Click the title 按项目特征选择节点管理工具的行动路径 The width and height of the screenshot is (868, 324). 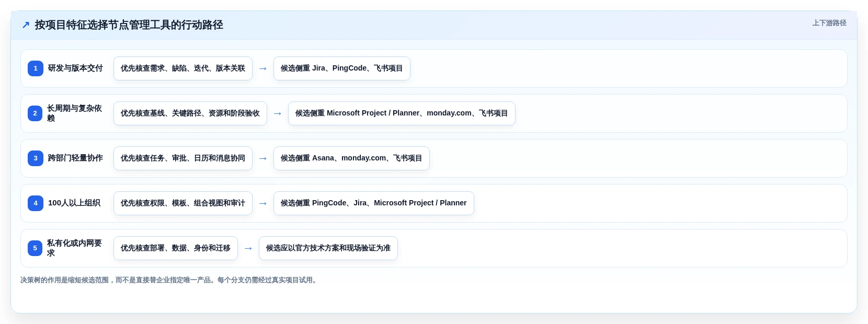[129, 25]
